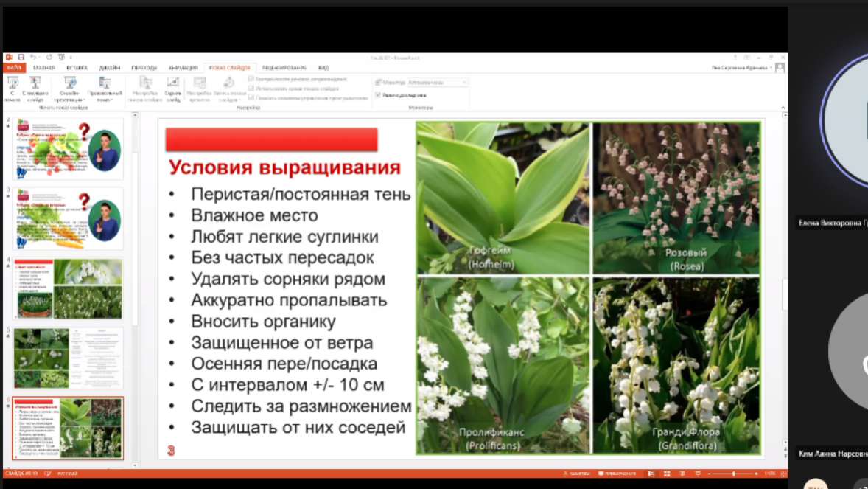
Task: Click the zoom slider in status bar
Action: point(735,474)
